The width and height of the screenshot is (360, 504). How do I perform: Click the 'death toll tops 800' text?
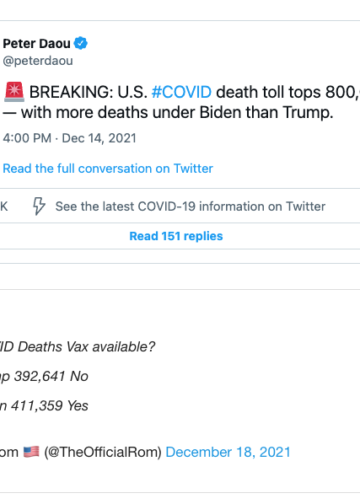point(287,92)
